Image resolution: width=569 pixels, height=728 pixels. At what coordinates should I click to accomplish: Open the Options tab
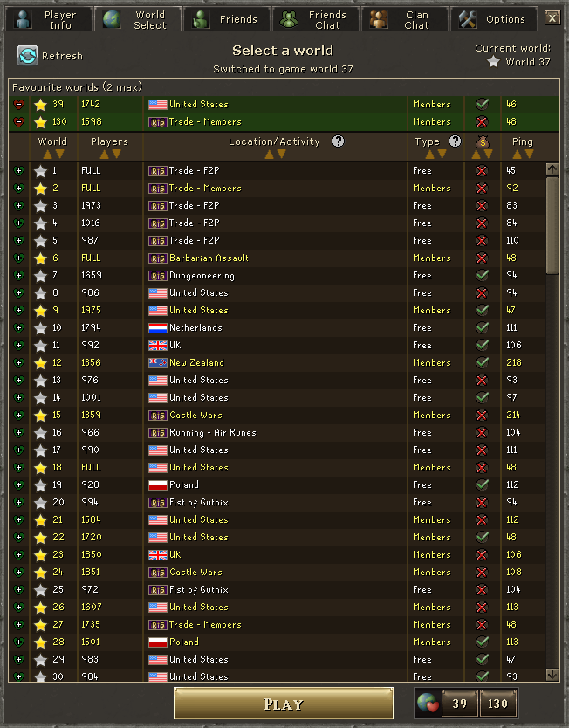point(493,19)
